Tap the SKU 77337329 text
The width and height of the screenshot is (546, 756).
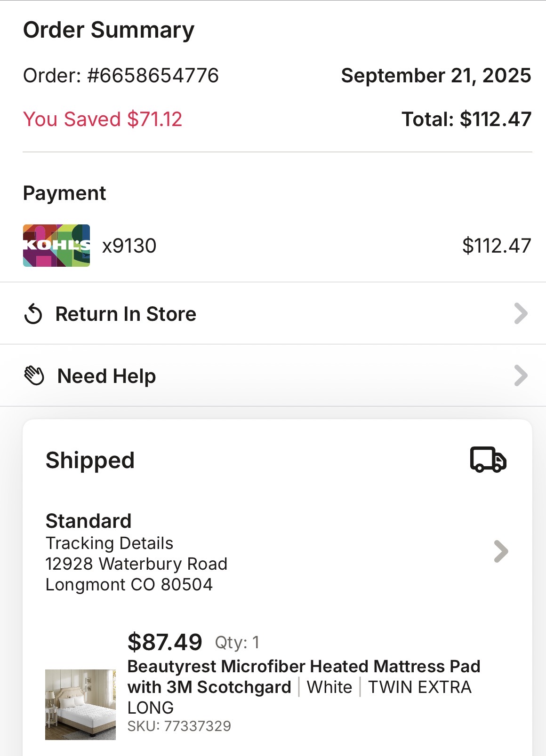pos(179,726)
